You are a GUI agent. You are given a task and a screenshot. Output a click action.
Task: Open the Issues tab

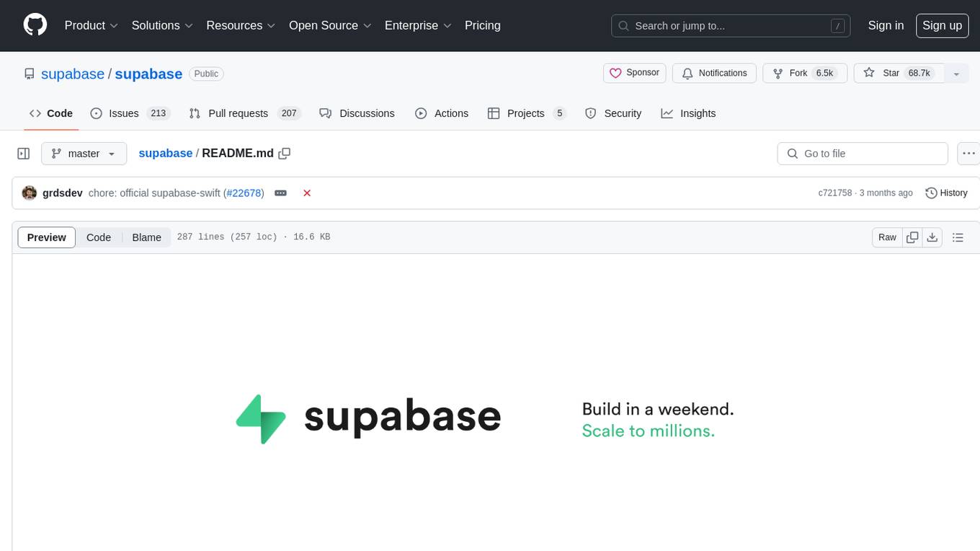point(130,113)
